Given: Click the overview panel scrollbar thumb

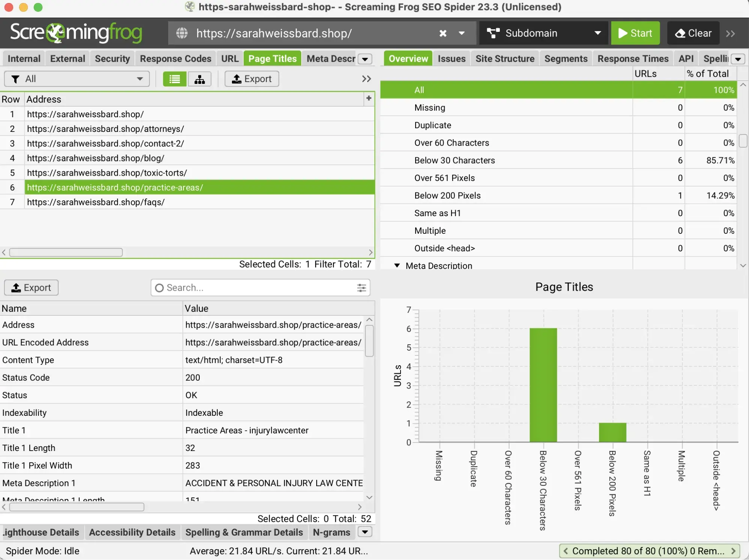Looking at the screenshot, I should coord(743,141).
